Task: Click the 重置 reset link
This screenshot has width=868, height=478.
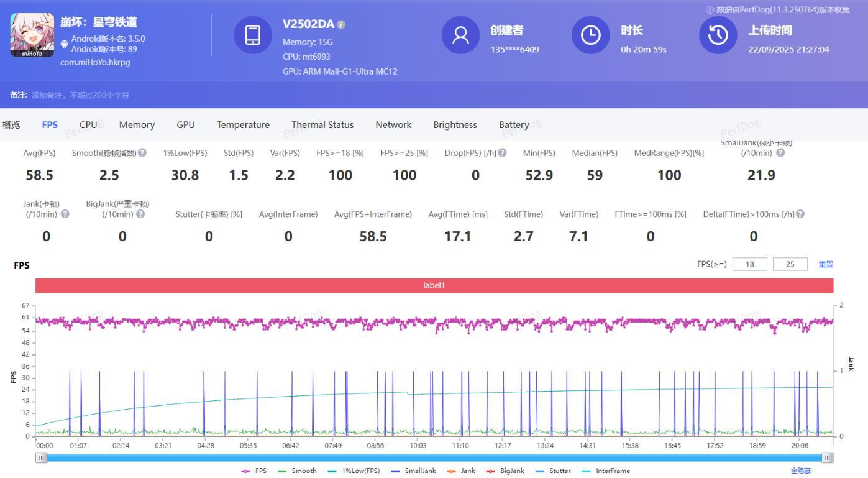Action: tap(826, 264)
